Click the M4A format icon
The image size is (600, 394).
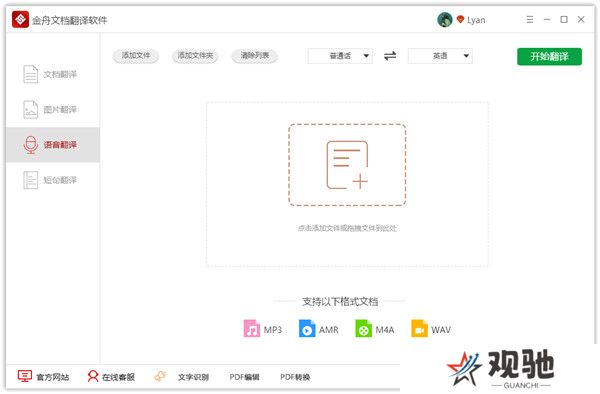(x=364, y=329)
